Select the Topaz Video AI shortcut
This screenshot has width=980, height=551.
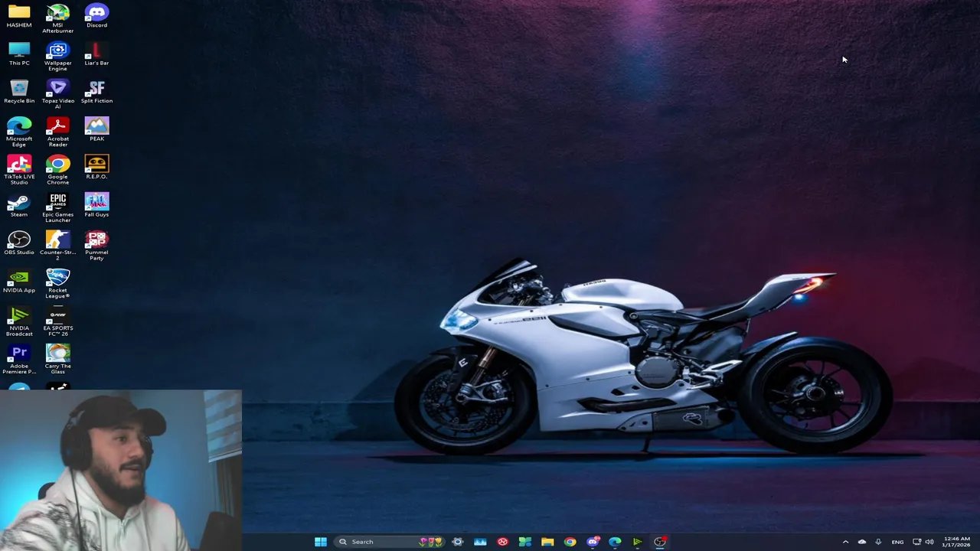[57, 94]
